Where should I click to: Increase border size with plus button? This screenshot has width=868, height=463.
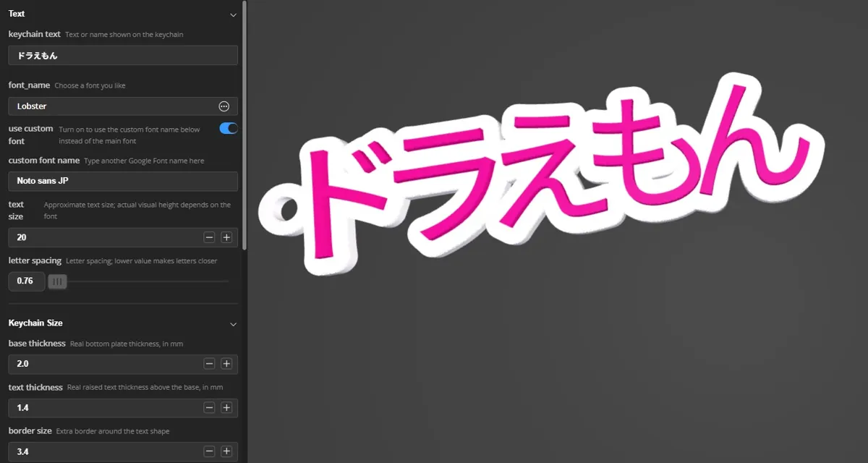[x=226, y=451]
